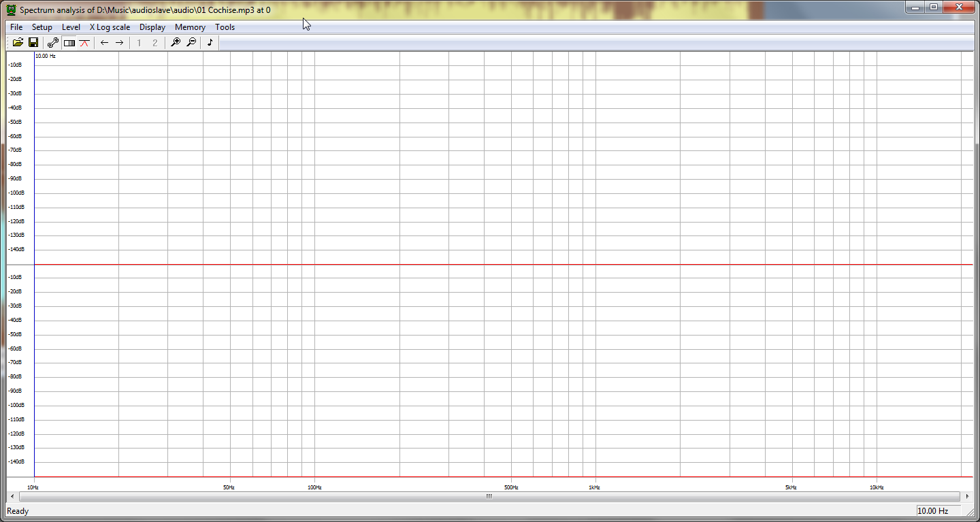
Task: Click the 50Hz axis label
Action: (x=229, y=487)
